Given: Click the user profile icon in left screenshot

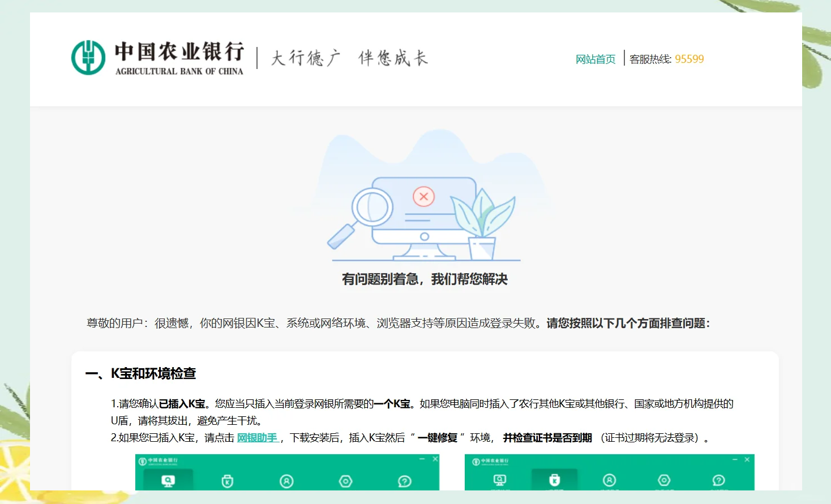Looking at the screenshot, I should [x=286, y=481].
